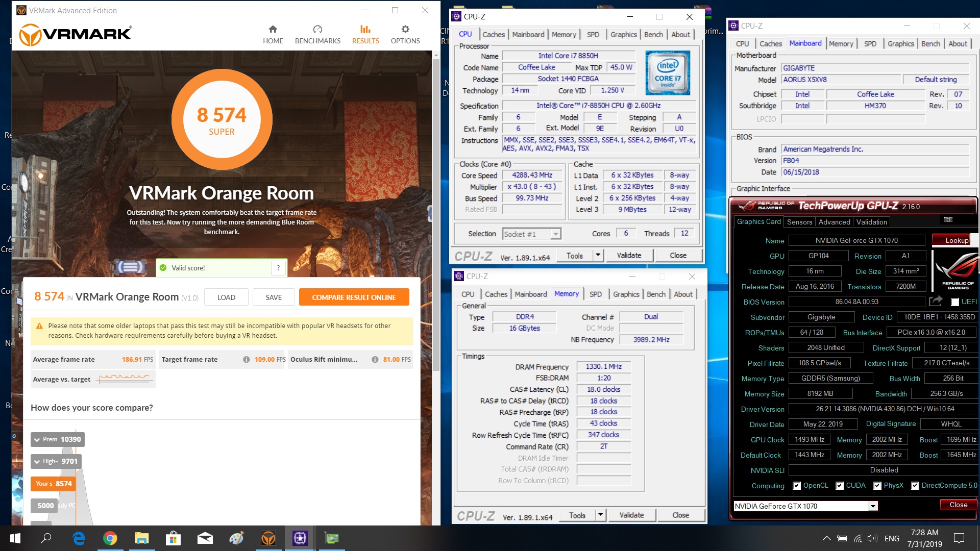Switch to GPU-Z taskbar icon
Viewport: 980px width, 551px height.
pyautogui.click(x=332, y=538)
